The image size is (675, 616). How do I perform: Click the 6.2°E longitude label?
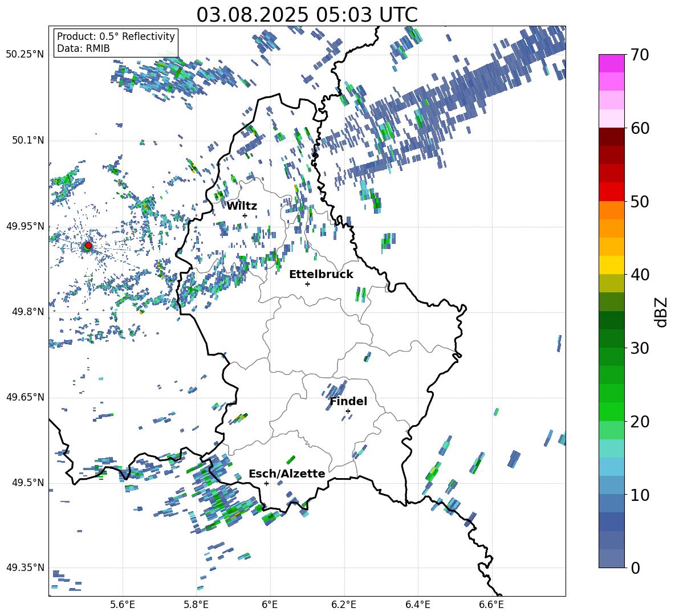344,605
